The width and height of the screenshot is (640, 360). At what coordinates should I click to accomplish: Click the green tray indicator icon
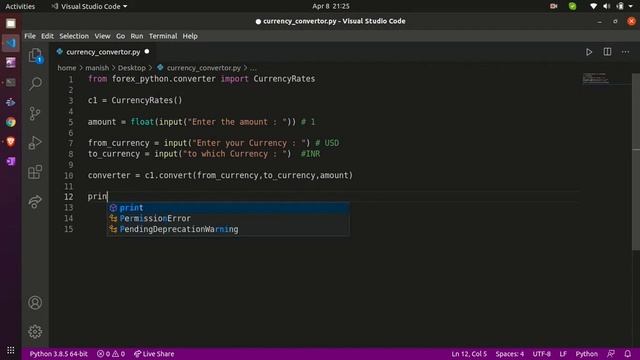pos(572,6)
